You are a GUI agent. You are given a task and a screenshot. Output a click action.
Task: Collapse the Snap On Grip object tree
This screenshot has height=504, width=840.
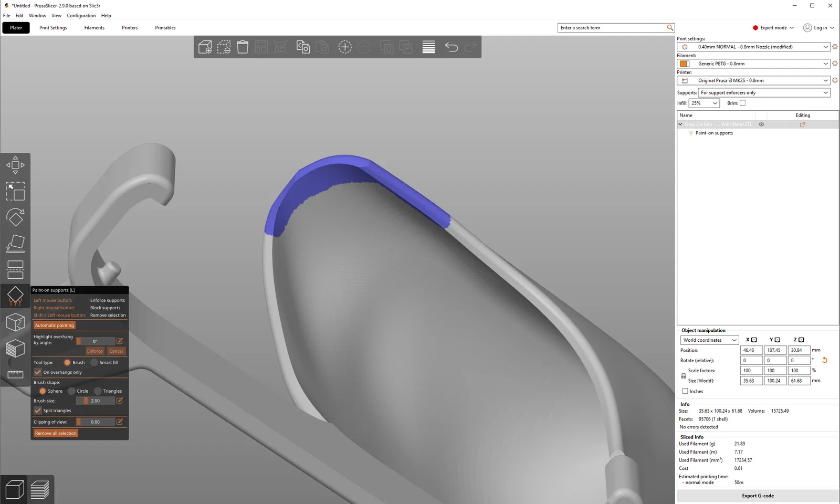680,124
